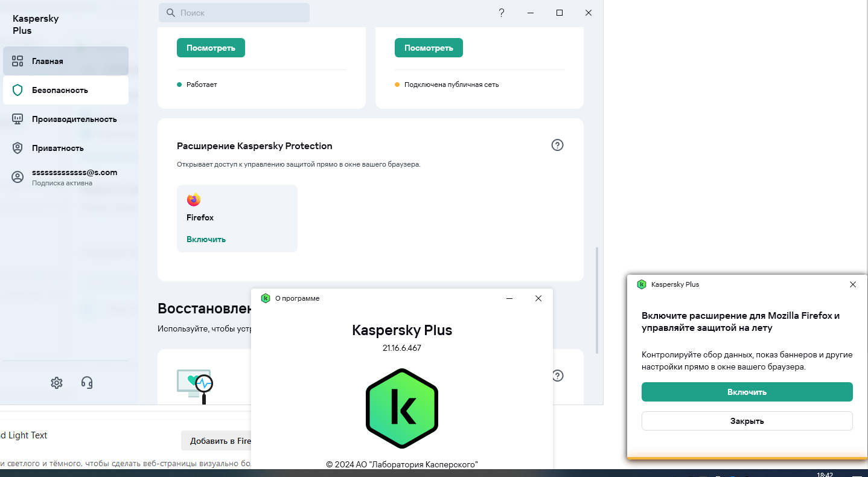The height and width of the screenshot is (477, 868).
Task: Close the О программе window
Action: 538,298
